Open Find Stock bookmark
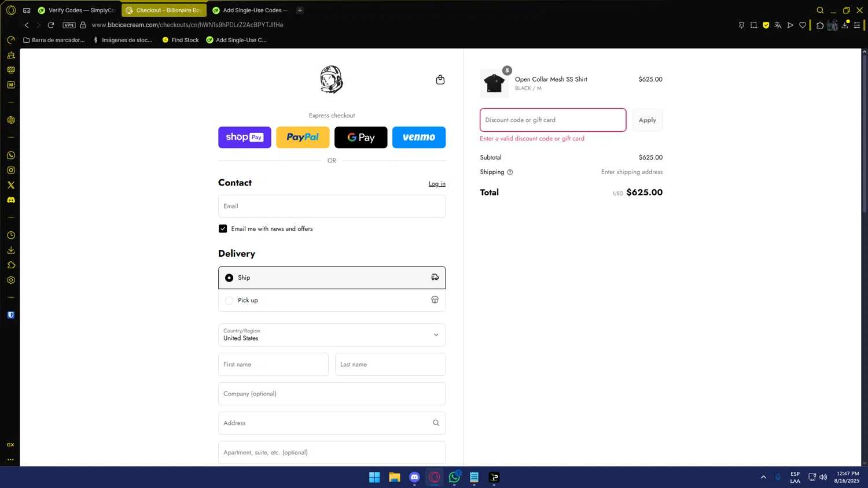This screenshot has height=488, width=868. (181, 40)
